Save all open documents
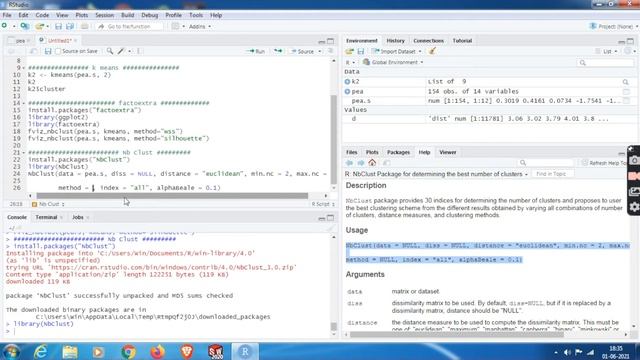Image resolution: width=640 pixels, height=360 pixels. [70, 26]
